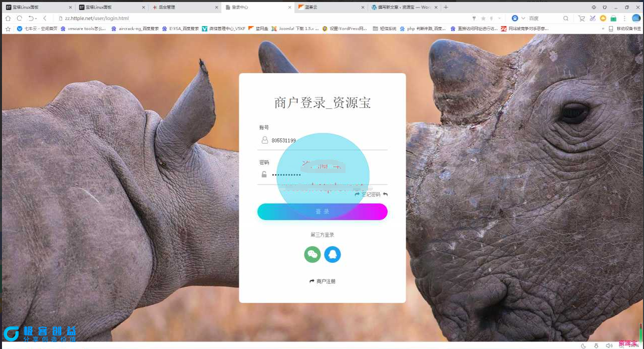Click the Baidu paw search engine icon
Screen dimensions: 644x349
514,18
